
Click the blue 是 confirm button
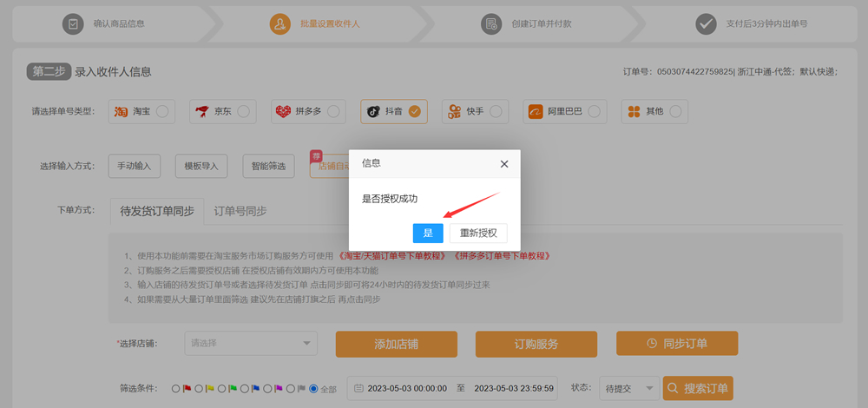coord(428,233)
